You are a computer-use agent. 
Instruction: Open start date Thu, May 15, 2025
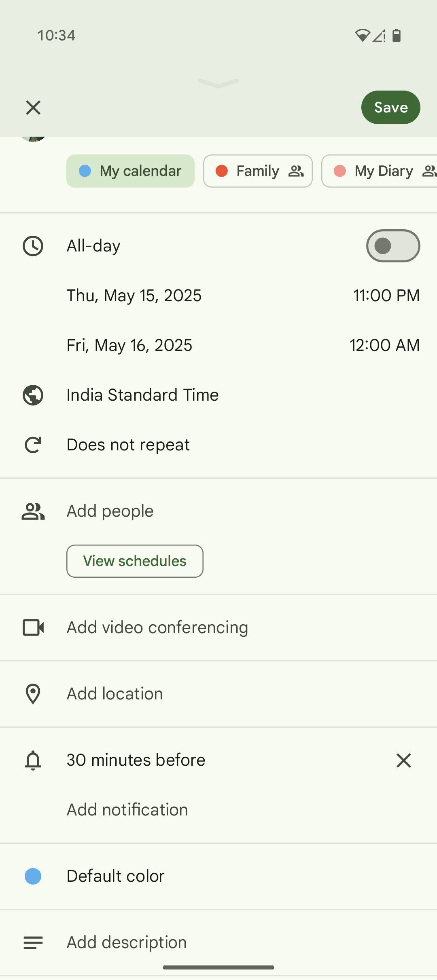point(134,296)
